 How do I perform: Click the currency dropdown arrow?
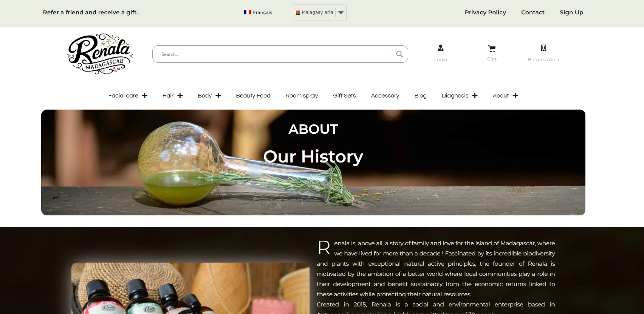[x=341, y=12]
